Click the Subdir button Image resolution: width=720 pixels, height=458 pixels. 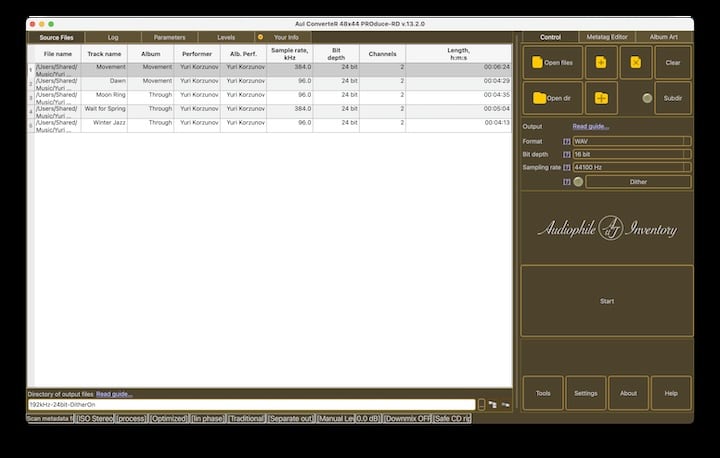(x=673, y=98)
